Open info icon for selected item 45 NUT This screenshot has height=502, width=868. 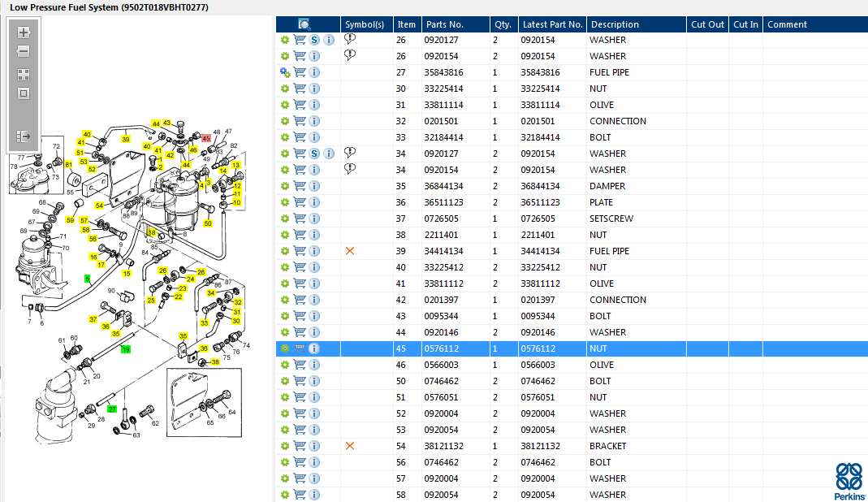314,348
